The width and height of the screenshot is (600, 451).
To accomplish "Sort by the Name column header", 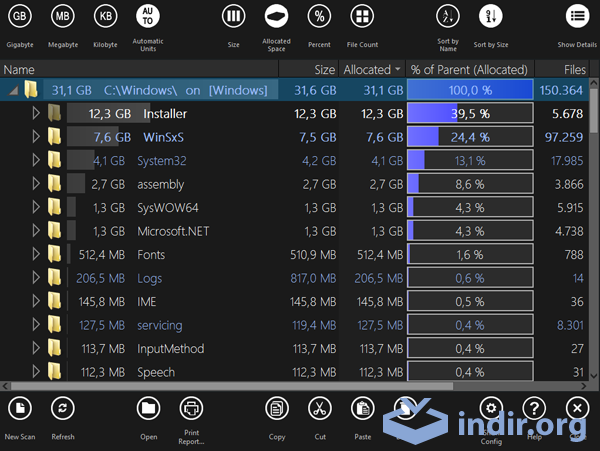I will tap(139, 70).
